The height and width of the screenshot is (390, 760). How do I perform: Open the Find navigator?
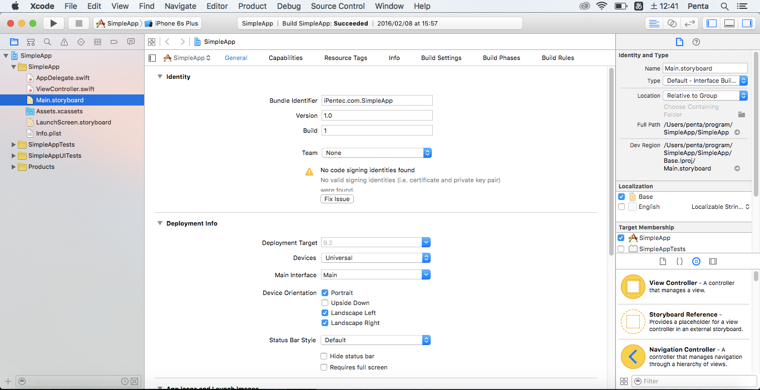[x=47, y=42]
